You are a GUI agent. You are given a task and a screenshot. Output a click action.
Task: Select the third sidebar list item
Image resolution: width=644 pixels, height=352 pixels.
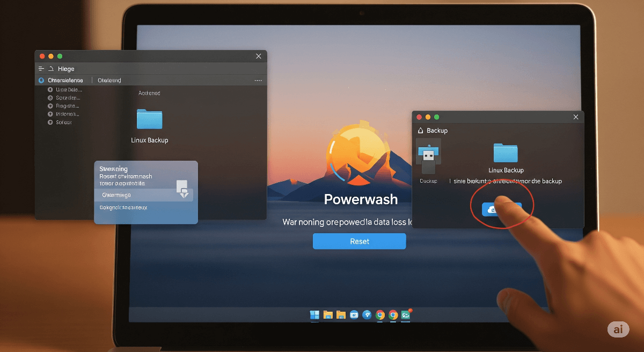coord(68,106)
